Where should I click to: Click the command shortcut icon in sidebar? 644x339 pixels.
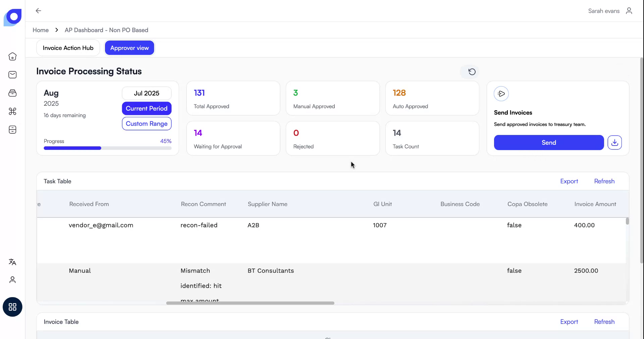click(x=12, y=111)
